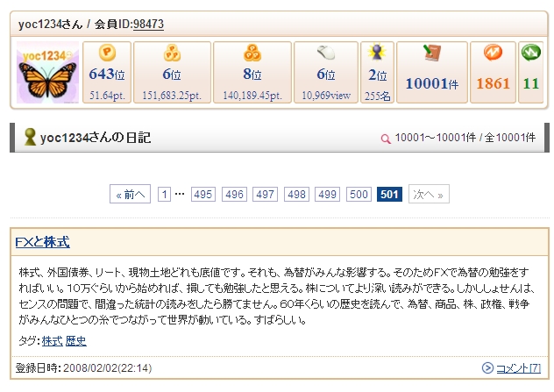Select the current page 501
This screenshot has height=392, width=554.
click(x=389, y=195)
